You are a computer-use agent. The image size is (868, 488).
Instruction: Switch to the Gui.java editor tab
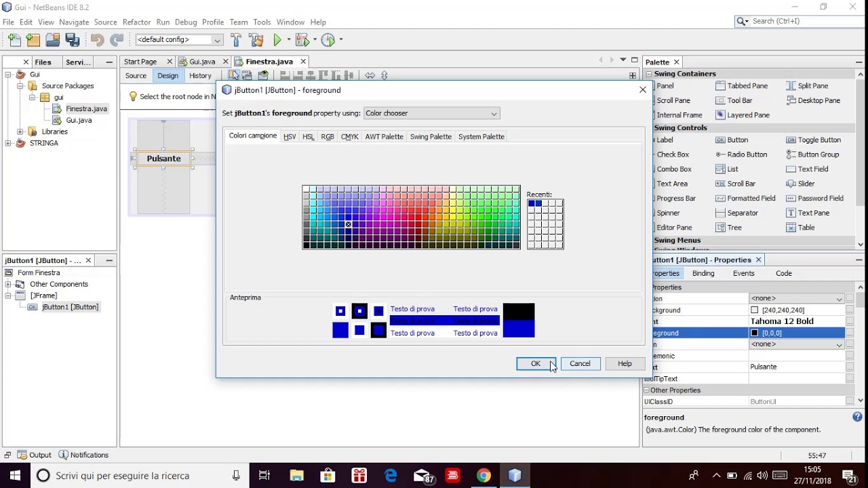[202, 62]
